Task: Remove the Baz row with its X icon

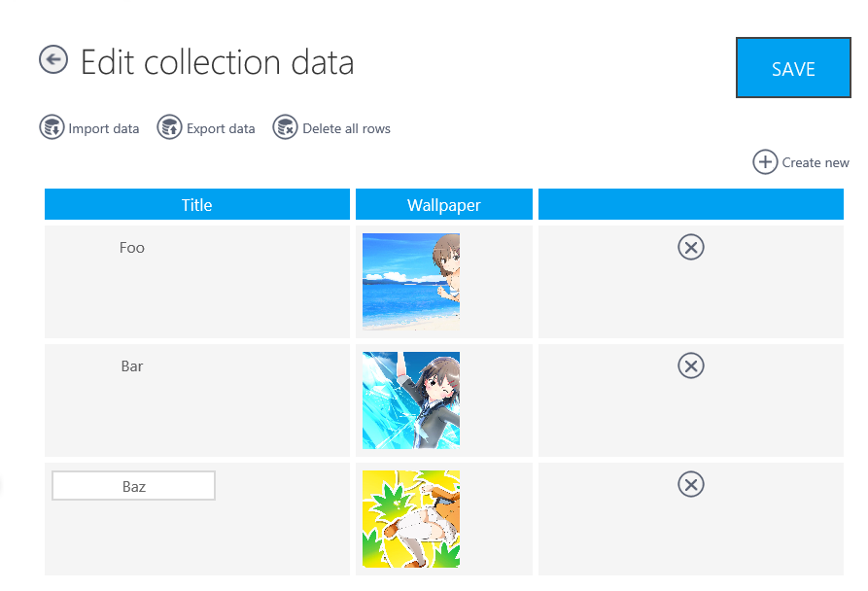Action: point(690,484)
